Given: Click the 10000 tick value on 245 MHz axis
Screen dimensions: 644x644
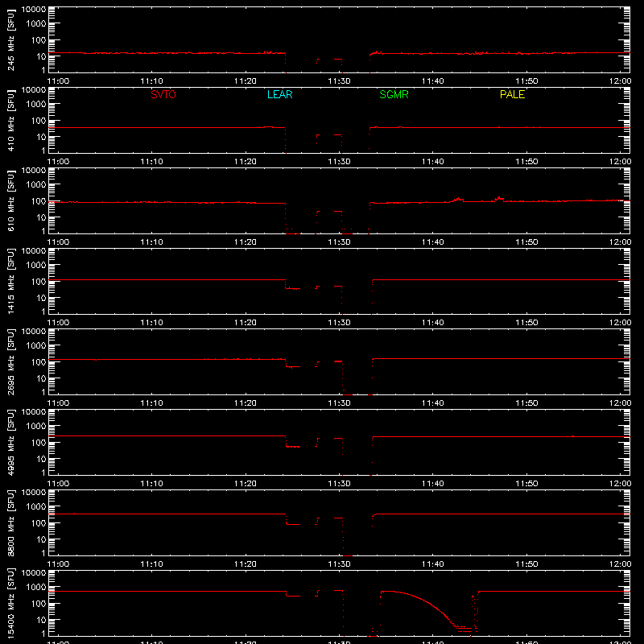Looking at the screenshot, I should click(34, 10).
